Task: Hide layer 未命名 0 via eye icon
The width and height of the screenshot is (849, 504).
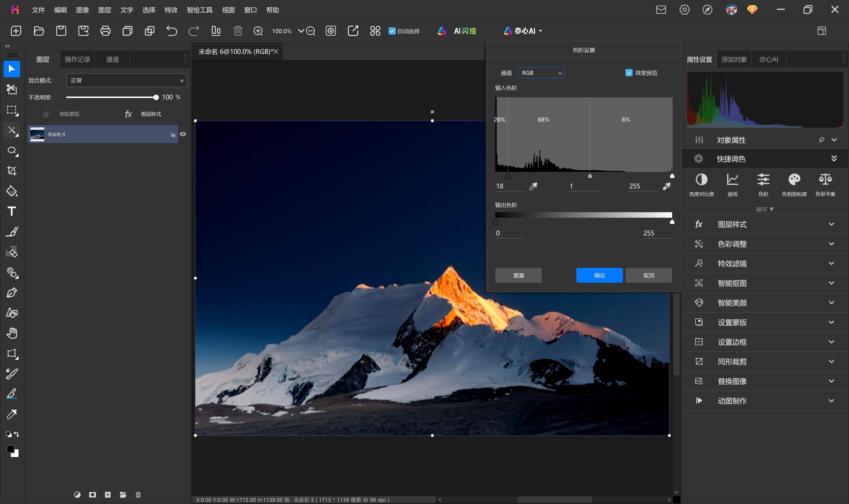Action: 183,134
